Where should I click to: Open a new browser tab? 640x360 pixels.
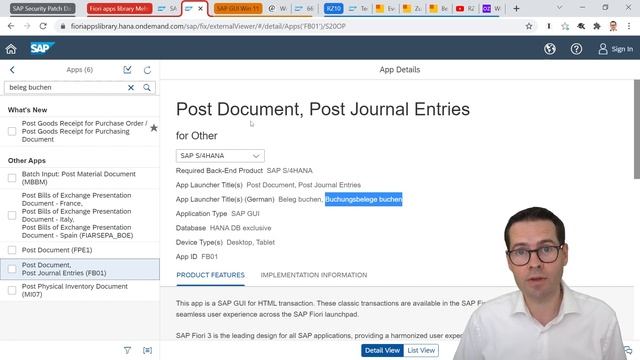coord(516,8)
